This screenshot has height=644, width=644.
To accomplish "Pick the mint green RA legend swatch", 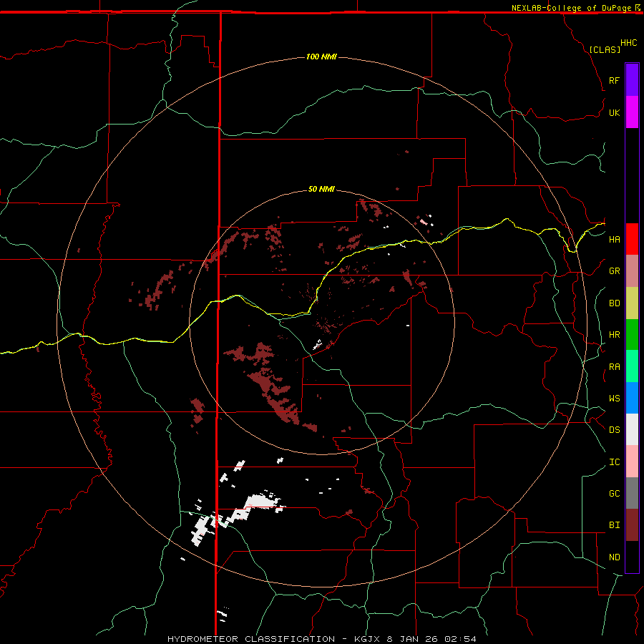I will 632,366.
